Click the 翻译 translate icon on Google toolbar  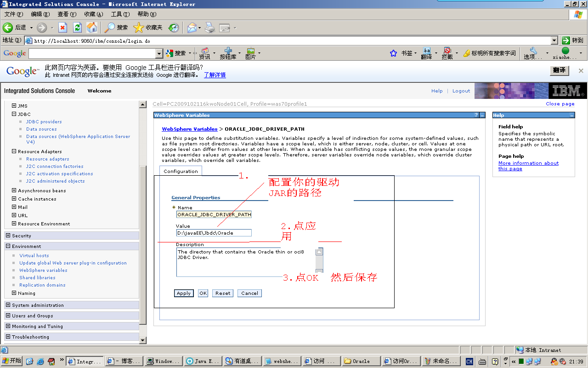427,53
